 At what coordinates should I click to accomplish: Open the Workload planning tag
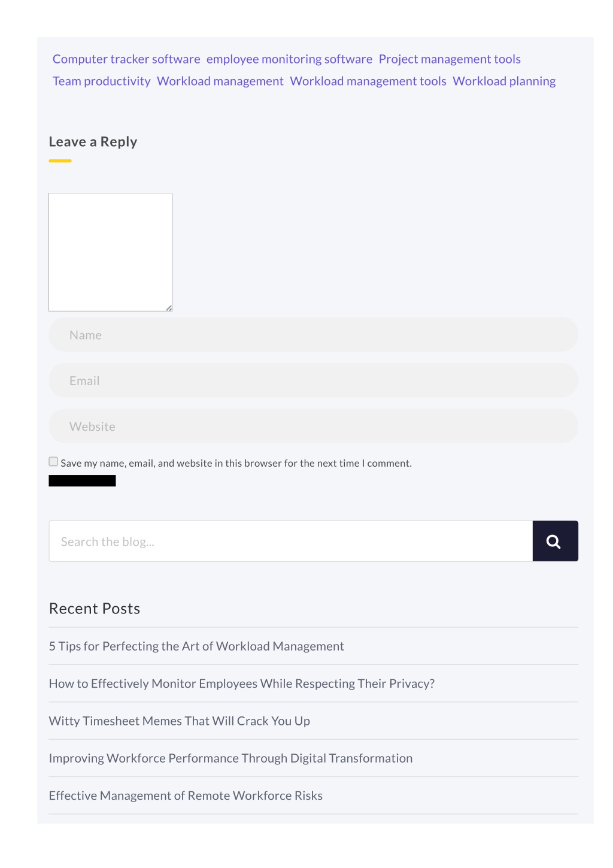pos(504,81)
